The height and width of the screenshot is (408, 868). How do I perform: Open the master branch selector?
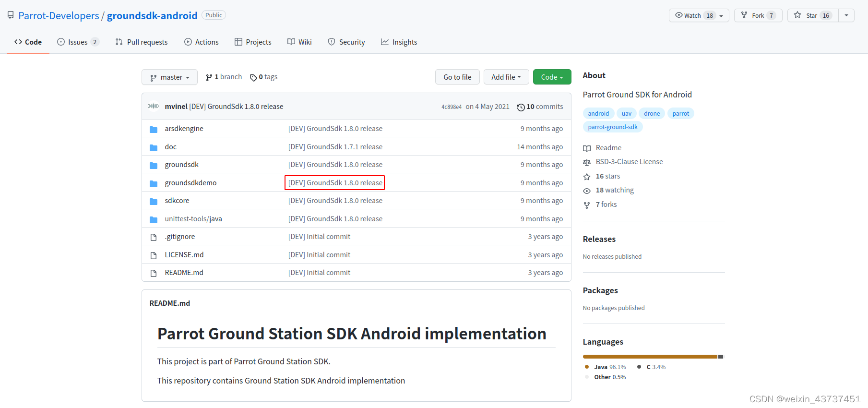[169, 77]
